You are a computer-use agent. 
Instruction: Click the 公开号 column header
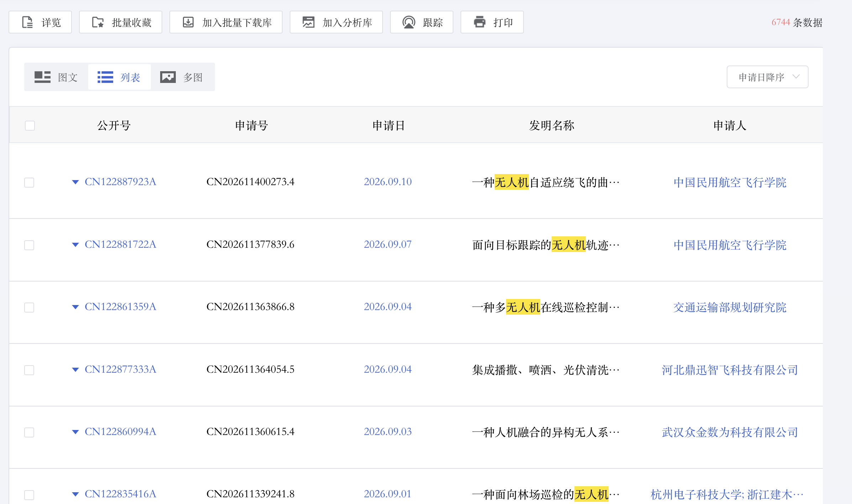pos(114,125)
